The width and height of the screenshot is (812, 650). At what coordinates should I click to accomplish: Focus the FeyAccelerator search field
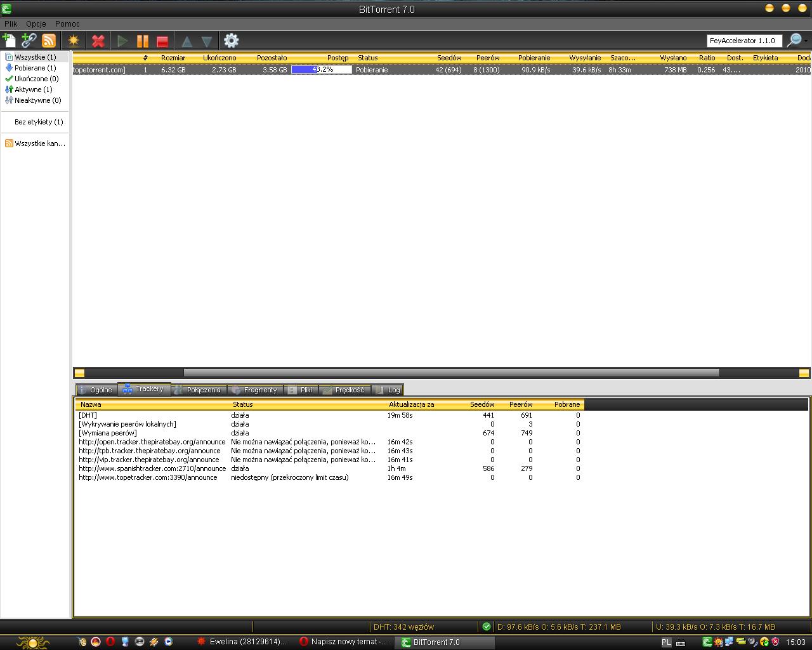click(745, 41)
